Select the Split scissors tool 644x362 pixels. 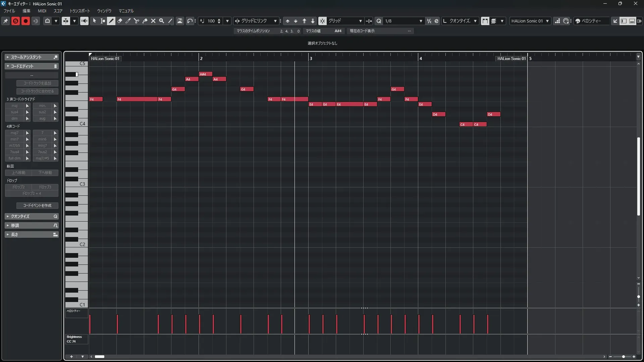click(137, 21)
